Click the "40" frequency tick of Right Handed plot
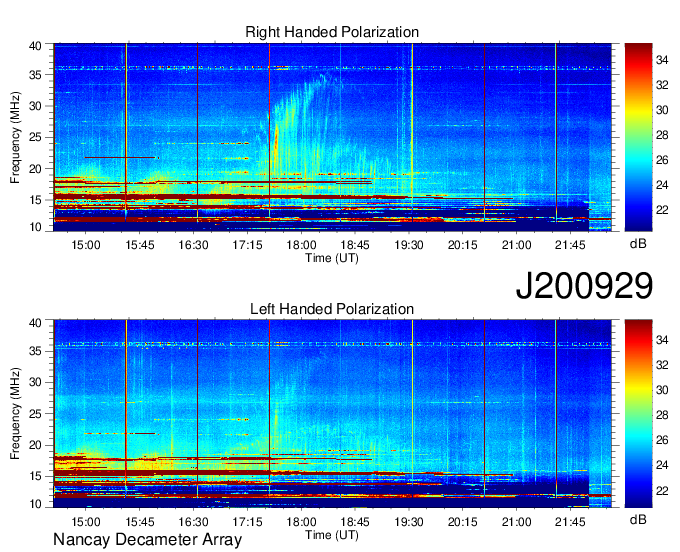The image size is (680, 552). pyautogui.click(x=35, y=46)
